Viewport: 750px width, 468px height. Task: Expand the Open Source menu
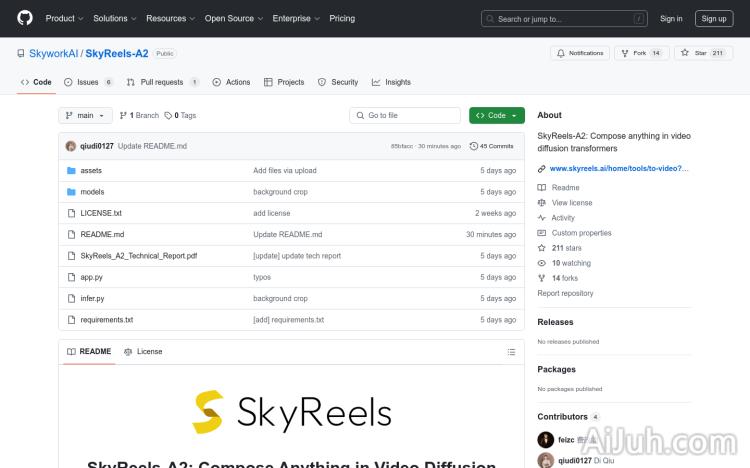click(233, 18)
